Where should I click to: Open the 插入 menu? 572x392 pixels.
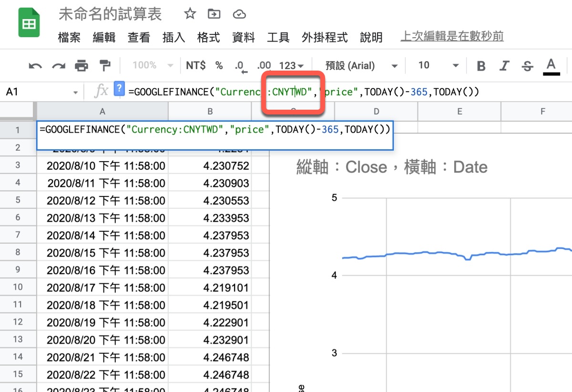point(174,37)
